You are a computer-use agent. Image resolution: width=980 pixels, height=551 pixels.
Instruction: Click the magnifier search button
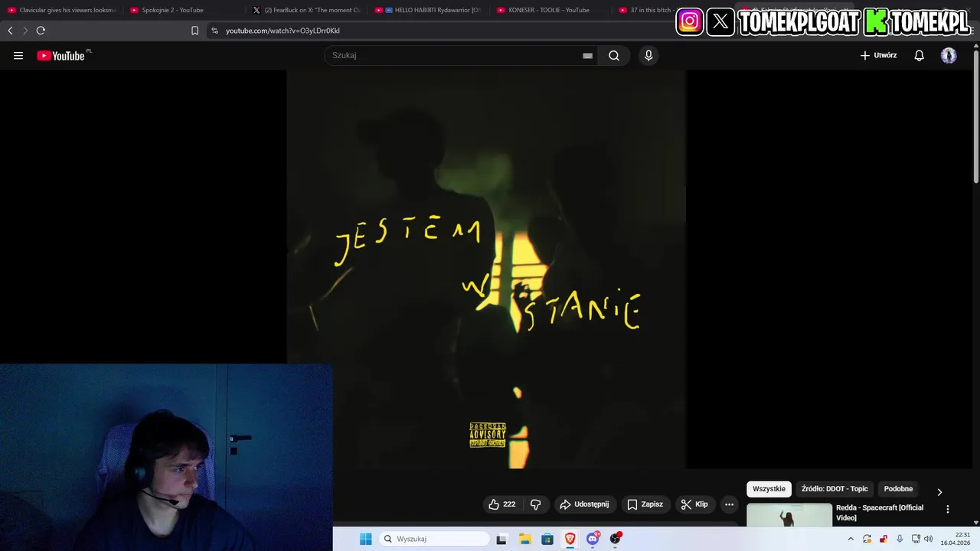coord(614,55)
